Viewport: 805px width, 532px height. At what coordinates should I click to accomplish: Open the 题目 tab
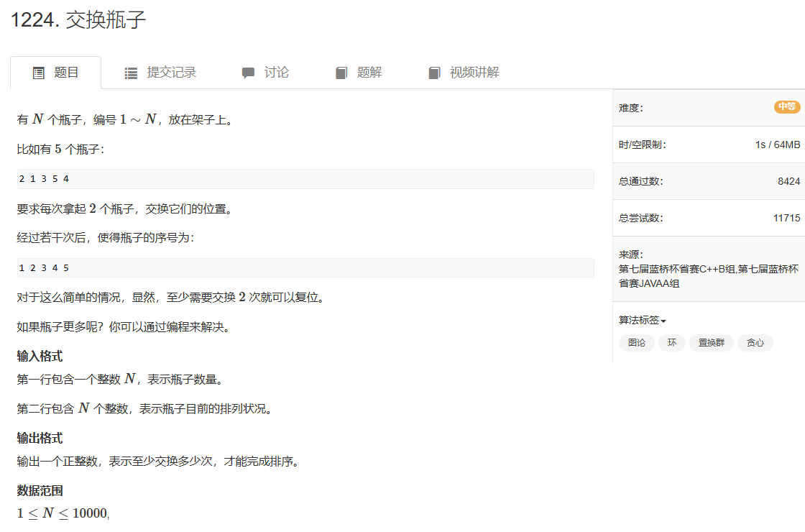(55, 73)
